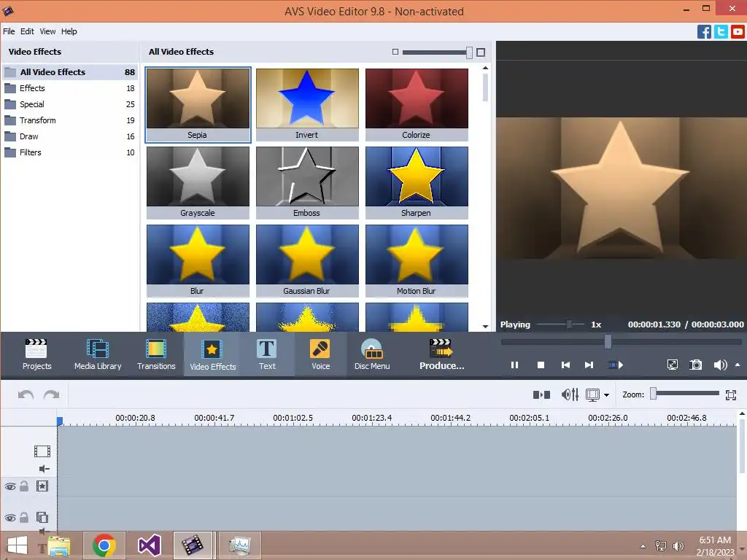Select the Emboss effect thumbnail

point(307,182)
